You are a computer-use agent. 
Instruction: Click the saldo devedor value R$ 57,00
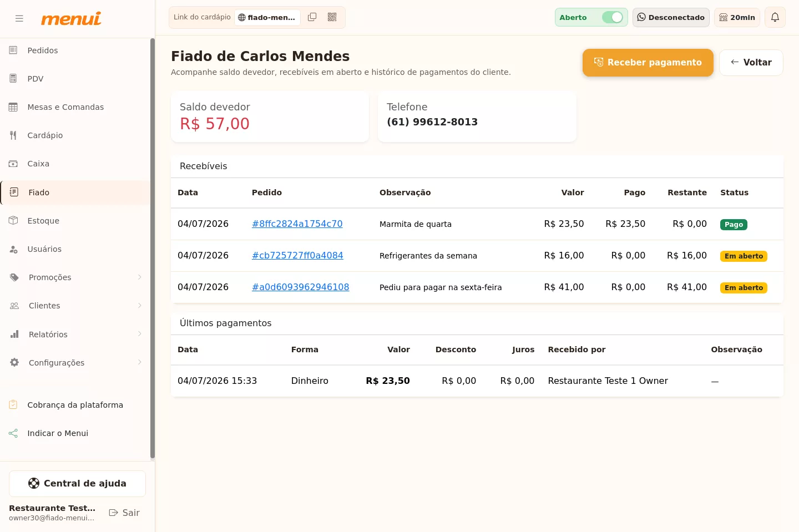pyautogui.click(x=215, y=124)
